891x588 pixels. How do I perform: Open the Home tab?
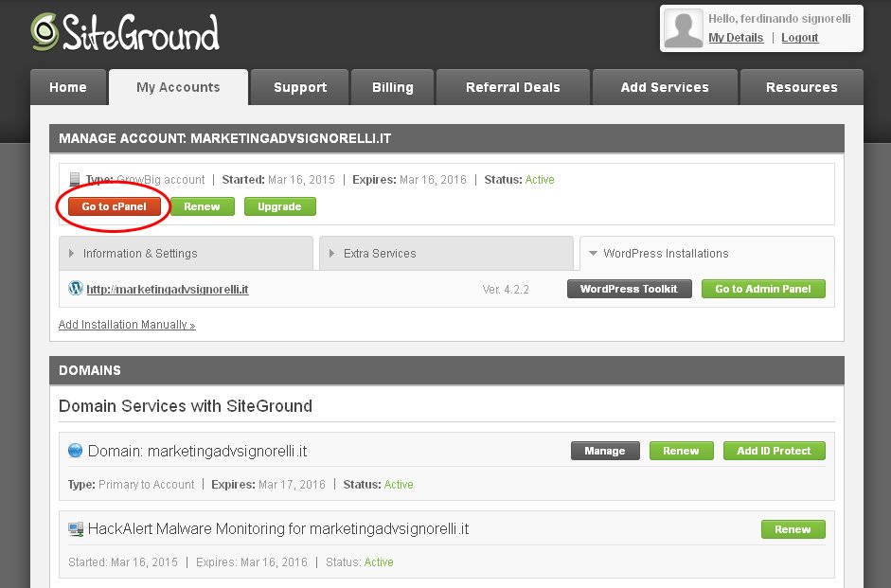(68, 87)
